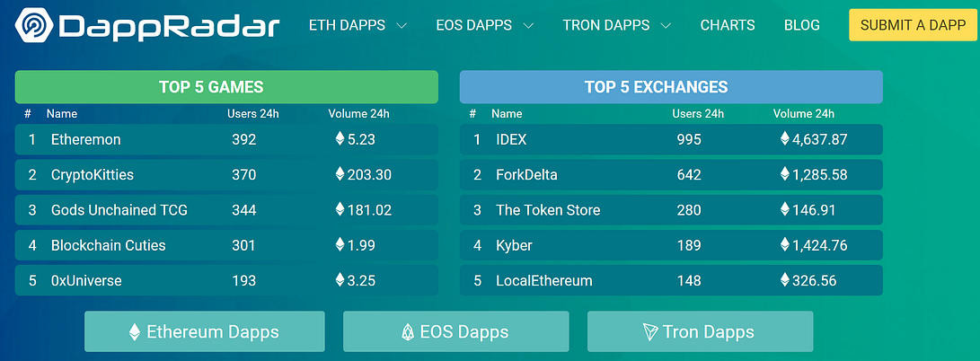The image size is (980, 361).
Task: Click the volume value 181.02
Action: [369, 210]
